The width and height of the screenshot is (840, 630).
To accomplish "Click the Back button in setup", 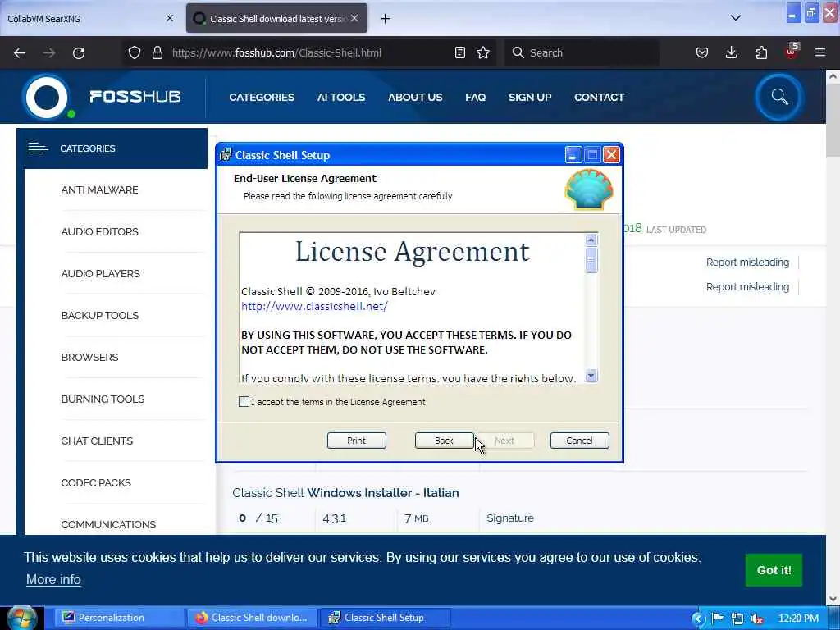I will click(x=444, y=441).
